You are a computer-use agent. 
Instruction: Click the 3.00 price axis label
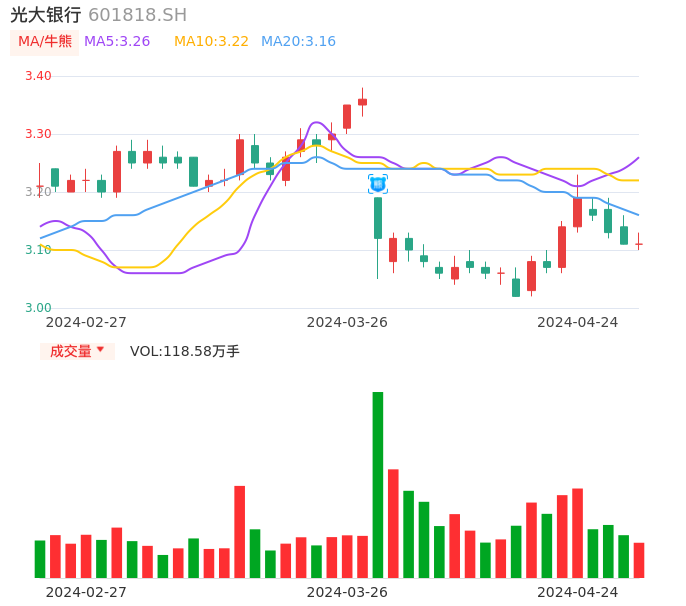[38, 308]
